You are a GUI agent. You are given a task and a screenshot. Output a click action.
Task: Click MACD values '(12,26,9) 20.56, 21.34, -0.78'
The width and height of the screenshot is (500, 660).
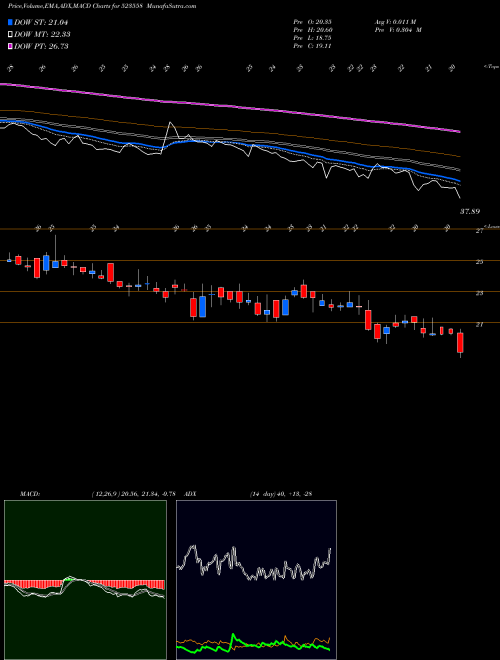136,494
